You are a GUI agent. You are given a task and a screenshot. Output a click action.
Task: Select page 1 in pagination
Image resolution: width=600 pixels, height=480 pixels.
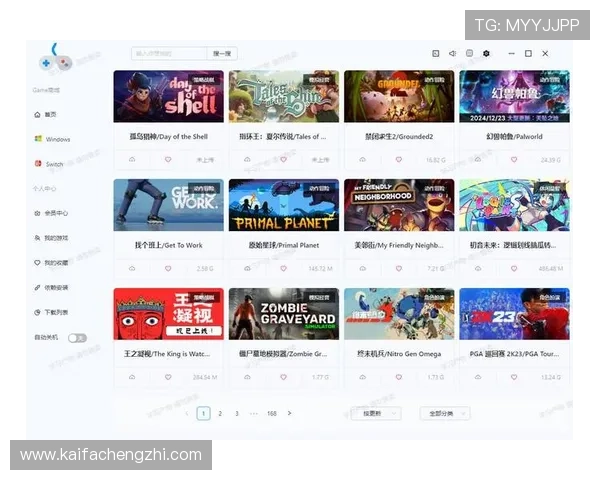204,413
